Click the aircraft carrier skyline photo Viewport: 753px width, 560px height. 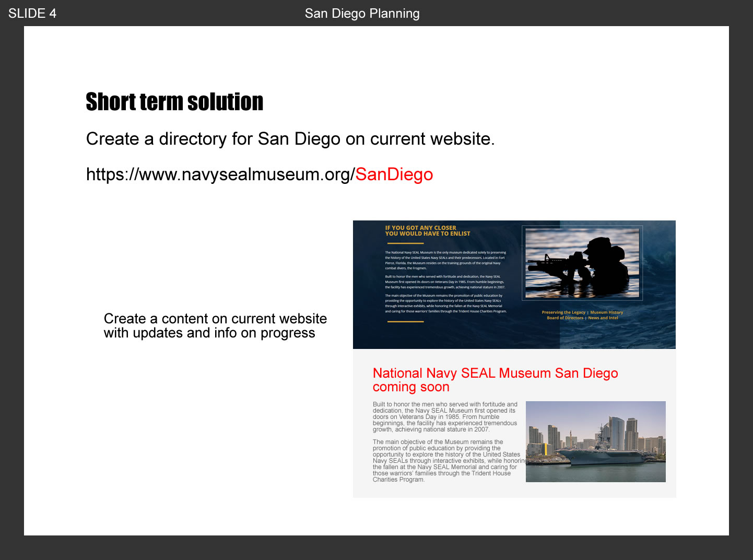[x=595, y=441]
